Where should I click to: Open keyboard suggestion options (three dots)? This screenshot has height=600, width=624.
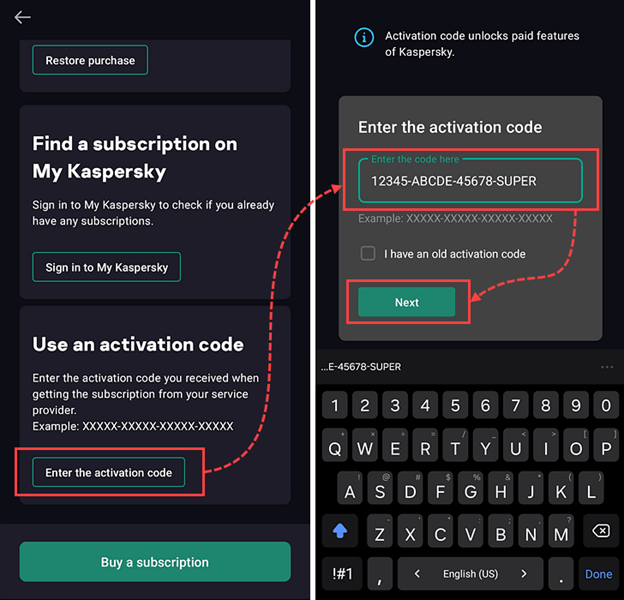click(607, 367)
